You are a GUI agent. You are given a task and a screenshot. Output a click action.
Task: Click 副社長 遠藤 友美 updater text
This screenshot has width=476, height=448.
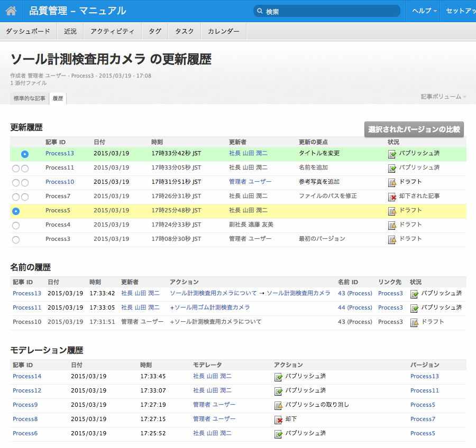tap(251, 225)
